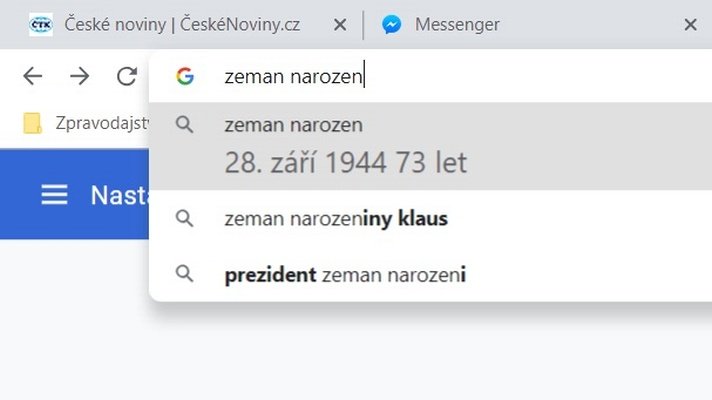The image size is (712, 400).
Task: Close the České noviny tab
Action: [340, 25]
